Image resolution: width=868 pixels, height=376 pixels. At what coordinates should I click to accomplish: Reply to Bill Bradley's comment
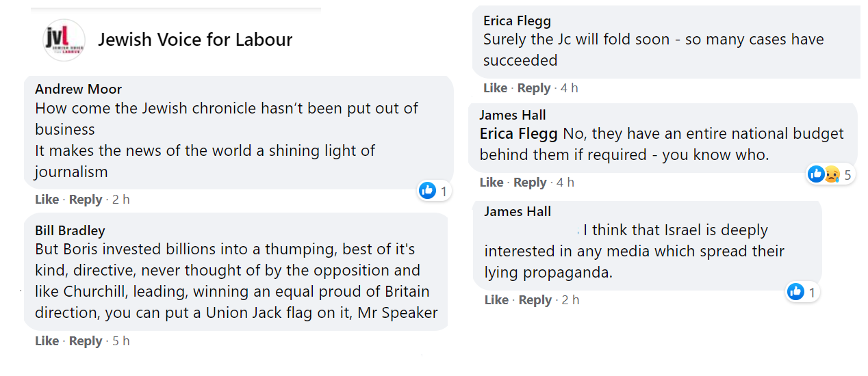pyautogui.click(x=86, y=341)
